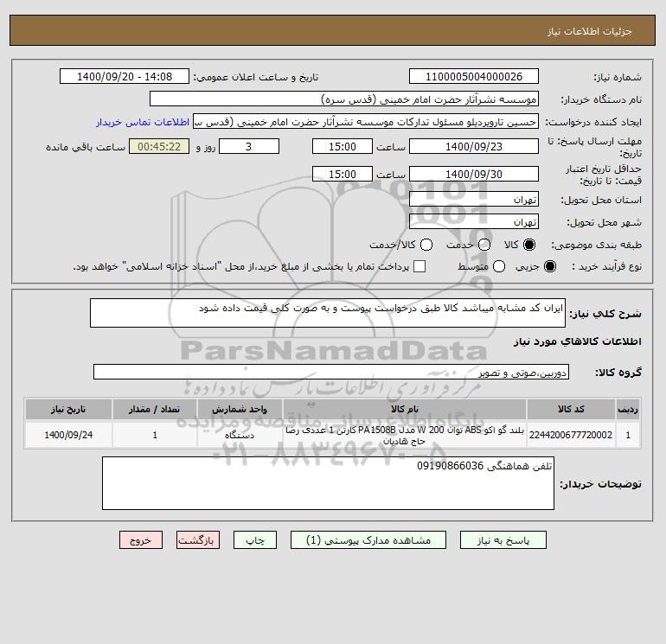Click the خروج exit button
This screenshot has width=666, height=644.
pyautogui.click(x=141, y=540)
